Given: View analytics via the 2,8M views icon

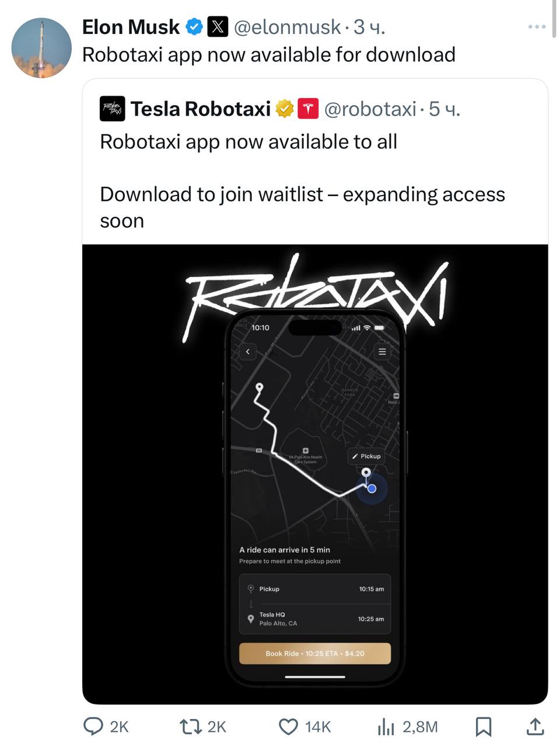Looking at the screenshot, I should click(386, 727).
